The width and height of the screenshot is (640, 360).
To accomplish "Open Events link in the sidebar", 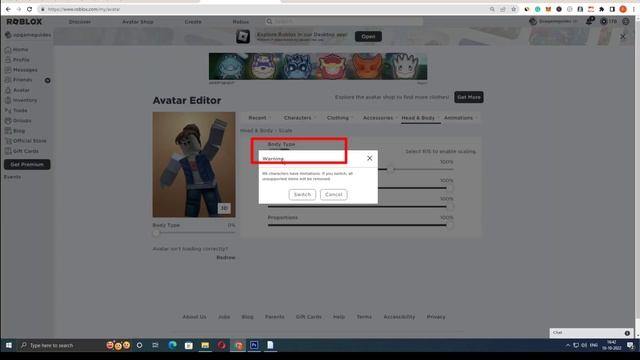I will 13,177.
